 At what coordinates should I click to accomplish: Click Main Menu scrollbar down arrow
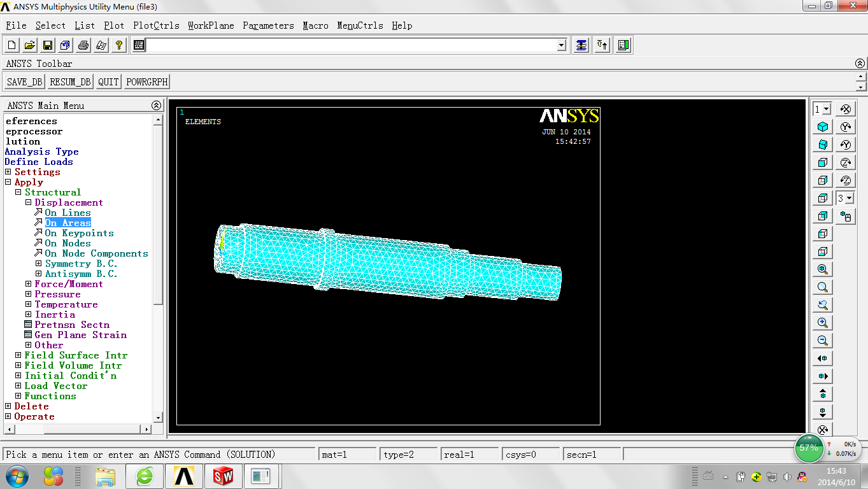159,417
